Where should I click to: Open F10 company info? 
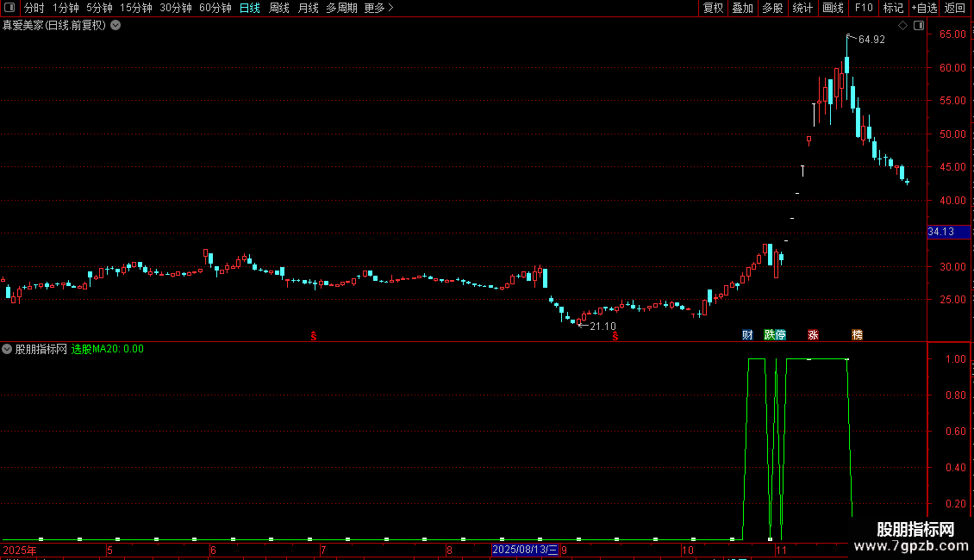(x=864, y=8)
